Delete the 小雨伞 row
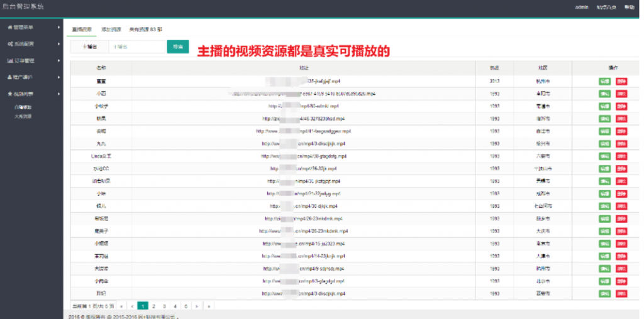Image resolution: width=644 pixels, height=319 pixels. coord(621,281)
